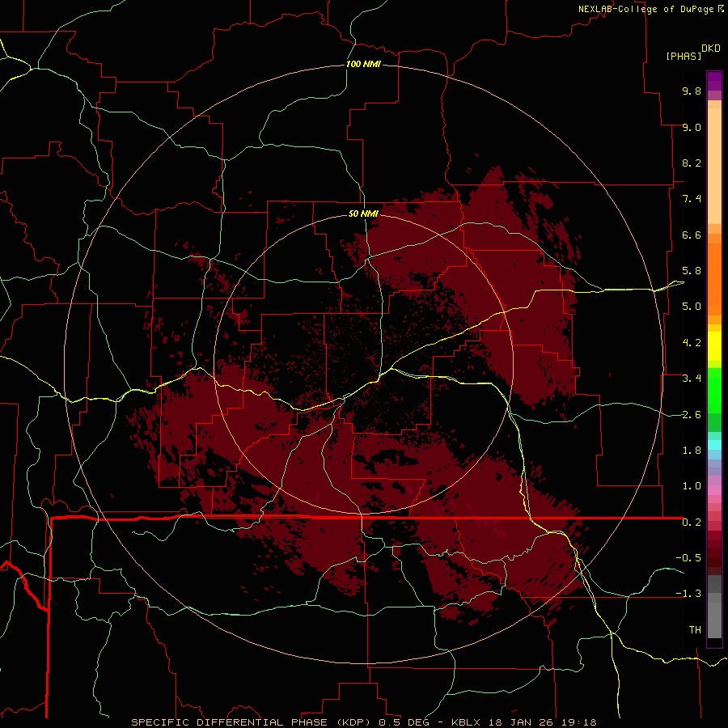
Task: Click the 1.8 value on the color scale
Action: coord(692,451)
